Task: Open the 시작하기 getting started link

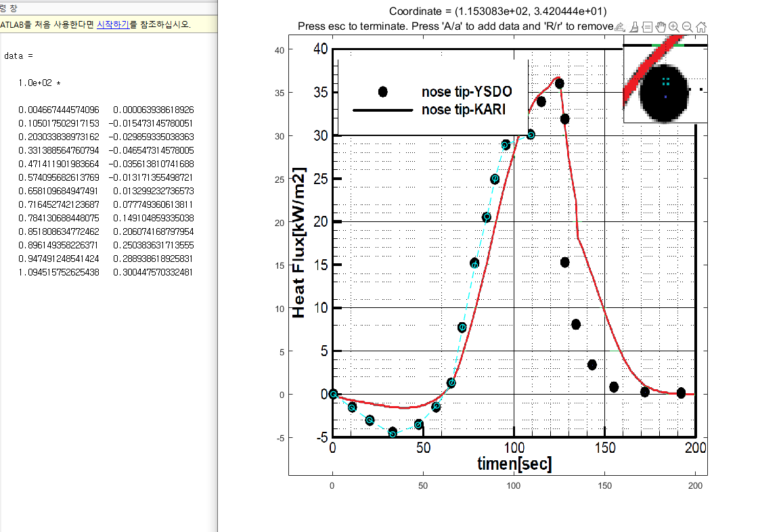Action: coord(113,24)
